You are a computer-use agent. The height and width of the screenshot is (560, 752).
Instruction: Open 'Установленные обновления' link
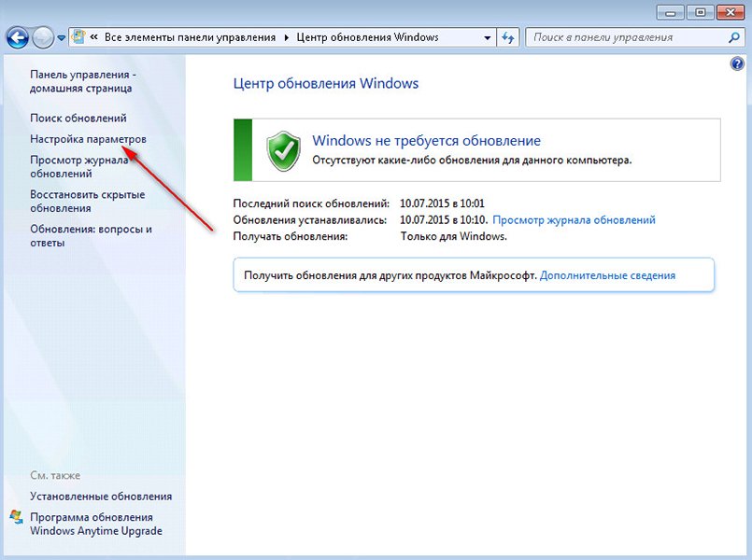101,497
